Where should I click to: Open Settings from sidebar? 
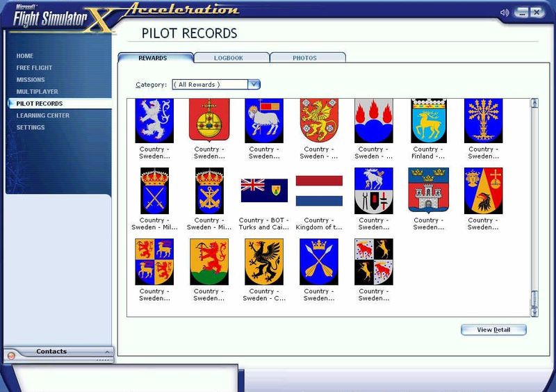[x=31, y=127]
